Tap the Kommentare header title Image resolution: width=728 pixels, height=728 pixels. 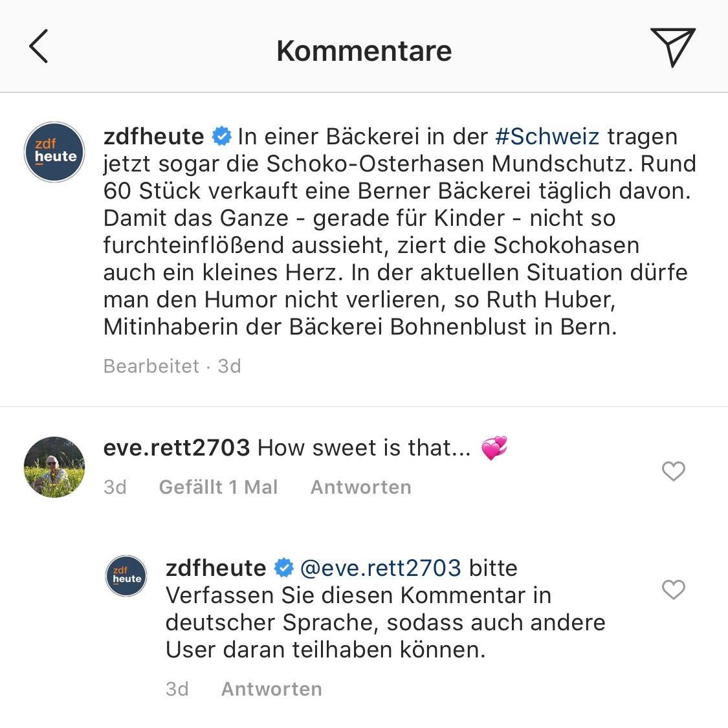tap(364, 50)
